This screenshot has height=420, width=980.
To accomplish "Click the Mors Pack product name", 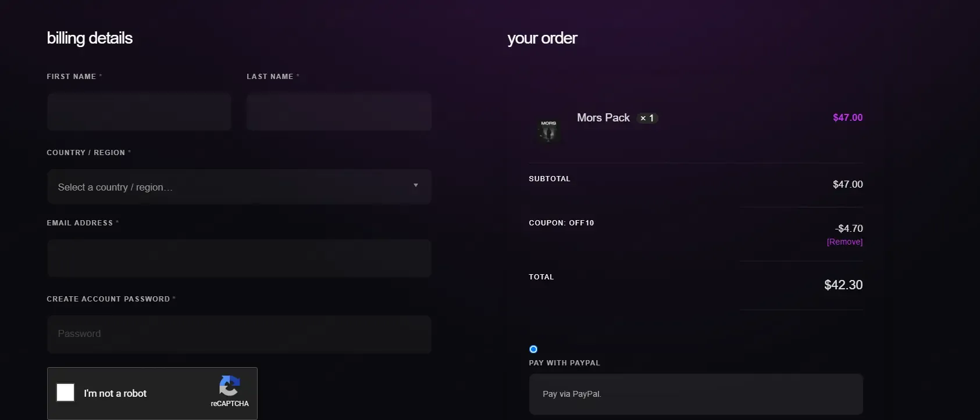I will (x=603, y=118).
